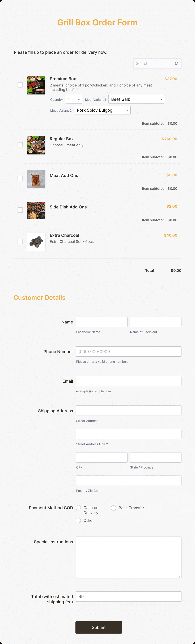Image resolution: width=195 pixels, height=644 pixels.
Task: Click the Phone Number input field
Action: (x=128, y=352)
